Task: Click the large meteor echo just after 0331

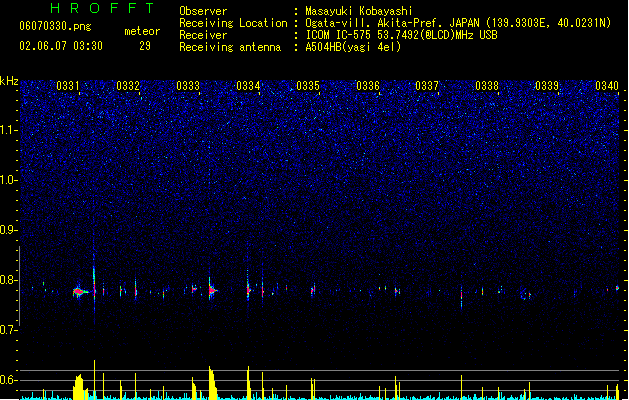Action: click(x=80, y=292)
